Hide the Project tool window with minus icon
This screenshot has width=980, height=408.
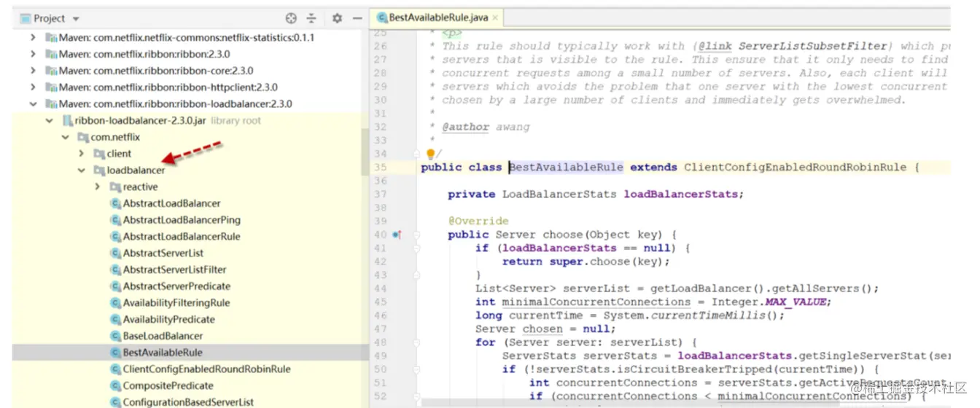coord(357,18)
